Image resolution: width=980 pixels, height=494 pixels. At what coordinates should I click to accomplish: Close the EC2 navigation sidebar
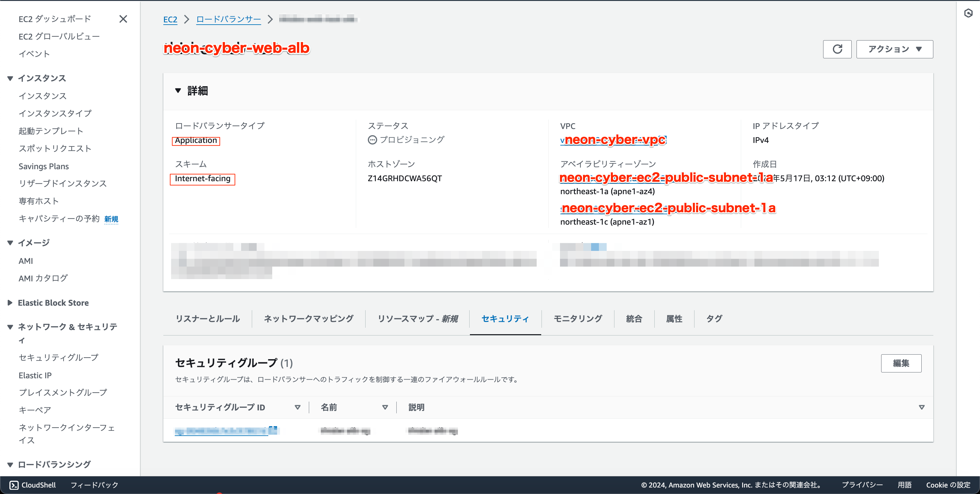123,19
